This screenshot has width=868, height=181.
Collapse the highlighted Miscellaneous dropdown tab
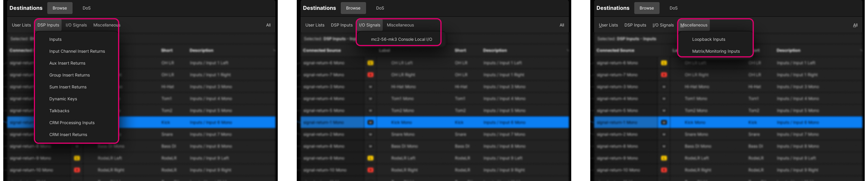coord(693,25)
